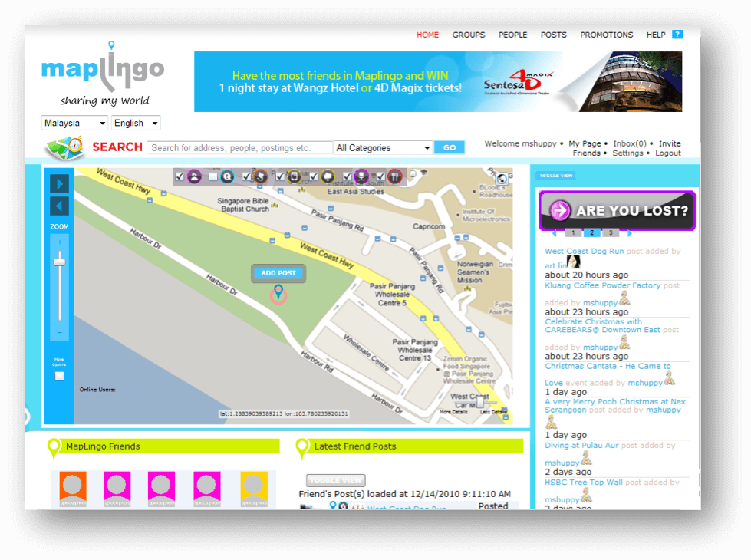Click the magenta people category icon on map
The width and height of the screenshot is (751, 560).
pos(194,176)
